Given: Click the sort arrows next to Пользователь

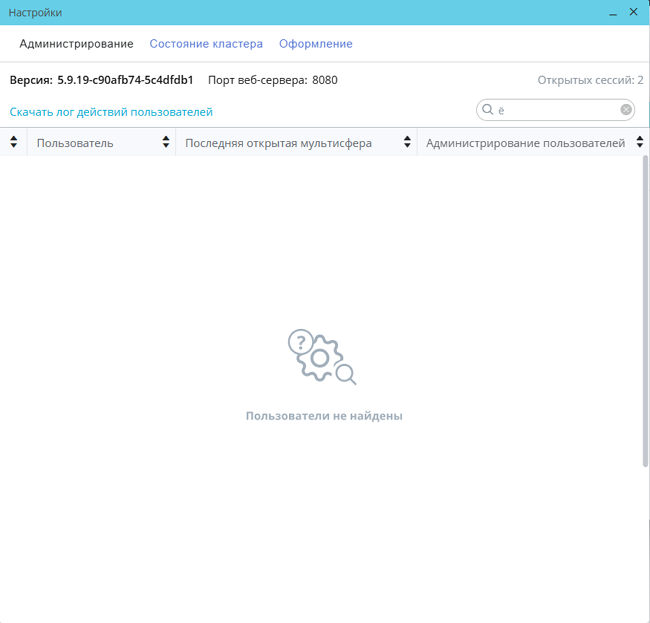Looking at the screenshot, I should (x=166, y=143).
